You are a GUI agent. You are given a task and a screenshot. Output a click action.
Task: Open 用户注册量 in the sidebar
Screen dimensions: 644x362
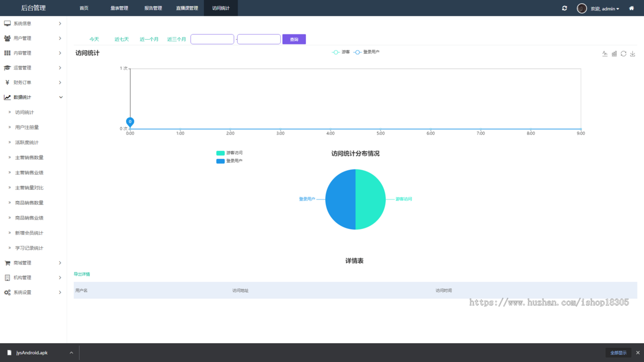(27, 128)
